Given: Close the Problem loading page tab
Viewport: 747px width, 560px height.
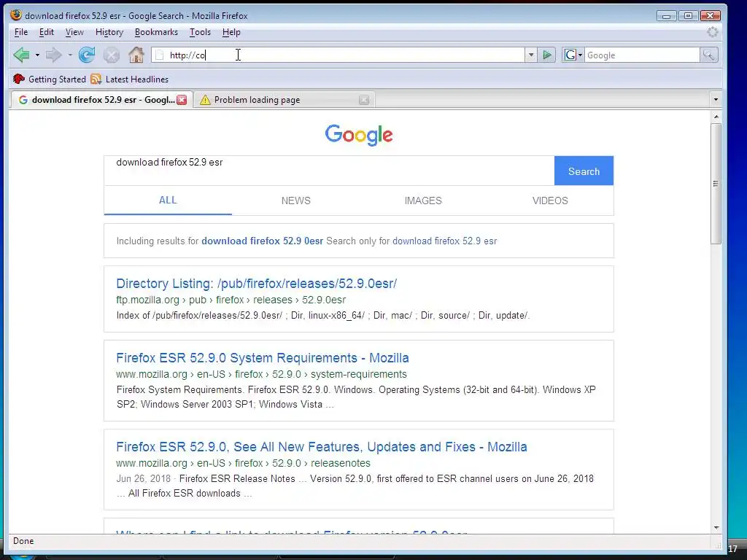Looking at the screenshot, I should pyautogui.click(x=364, y=100).
